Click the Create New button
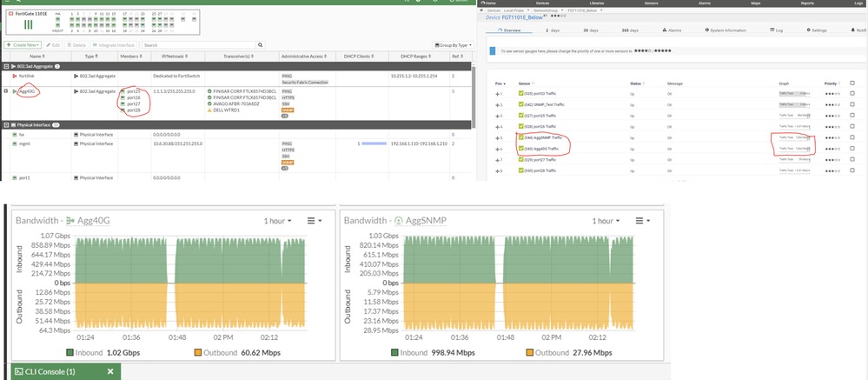Image resolution: width=868 pixels, height=380 pixels. point(23,44)
